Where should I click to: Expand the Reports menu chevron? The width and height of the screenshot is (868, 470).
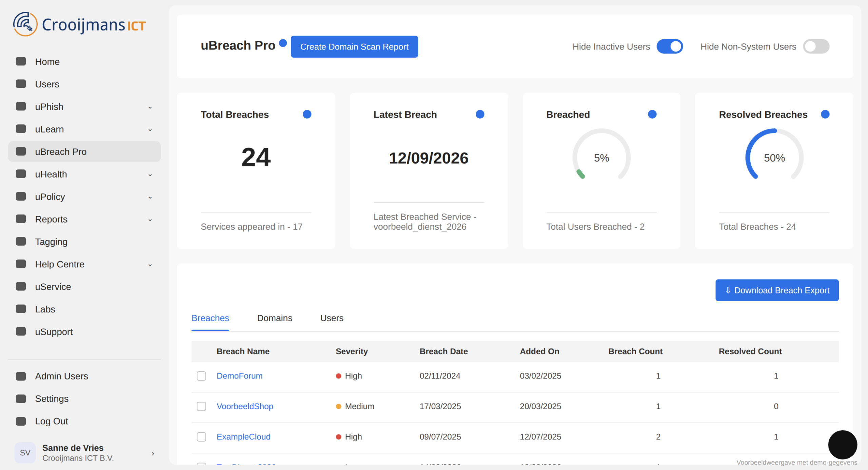150,220
